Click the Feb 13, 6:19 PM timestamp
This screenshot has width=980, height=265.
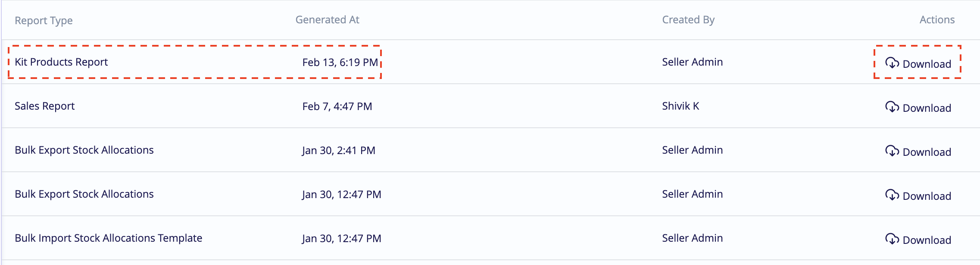340,63
